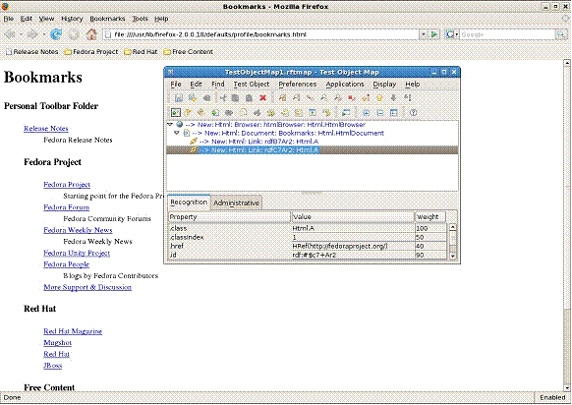Click document icon of Bookmarks tree node
This screenshot has width=572, height=405.
click(x=186, y=133)
